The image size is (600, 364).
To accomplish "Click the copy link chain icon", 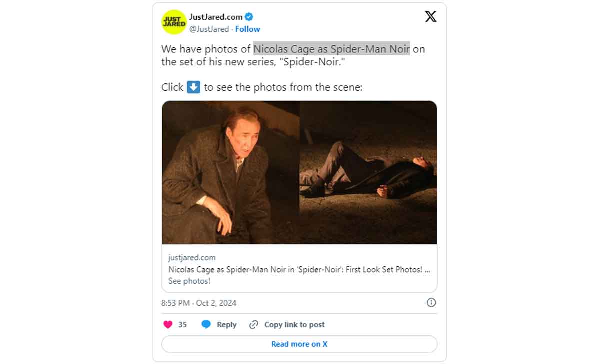I will pyautogui.click(x=253, y=324).
